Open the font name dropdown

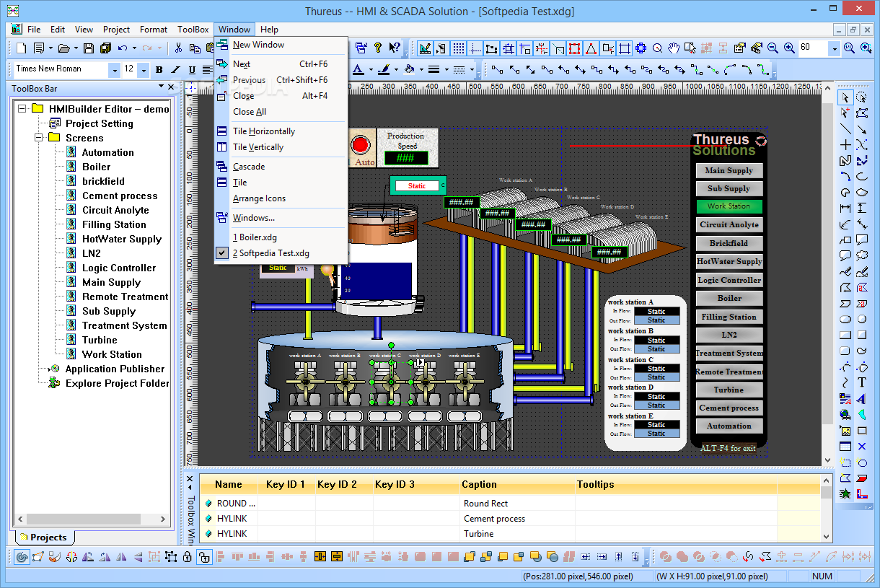pyautogui.click(x=114, y=70)
